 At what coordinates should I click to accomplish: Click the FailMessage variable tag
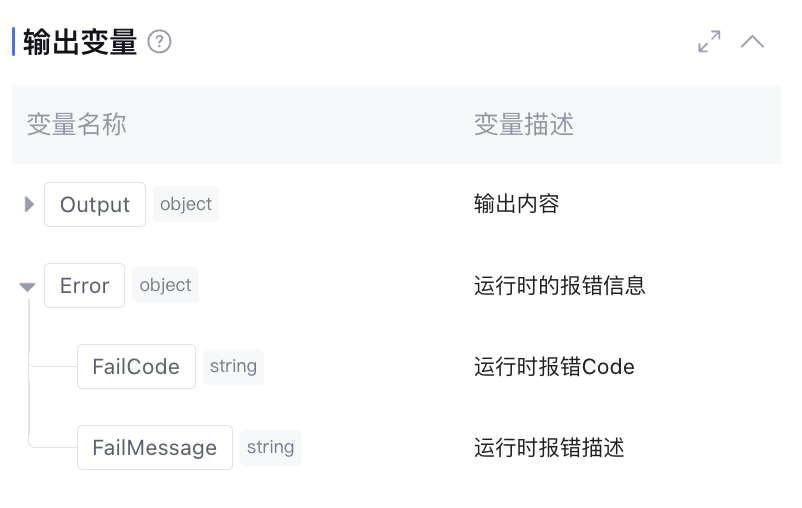pyautogui.click(x=154, y=447)
